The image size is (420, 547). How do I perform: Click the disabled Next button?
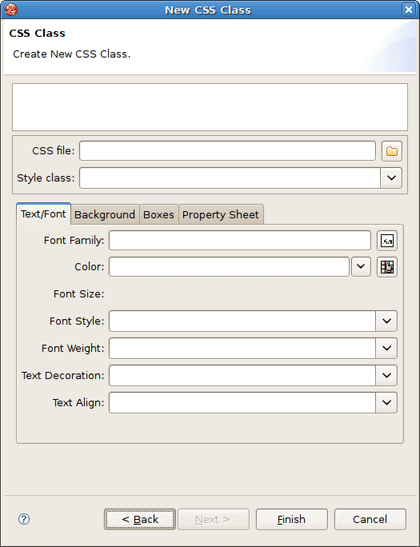(x=213, y=519)
